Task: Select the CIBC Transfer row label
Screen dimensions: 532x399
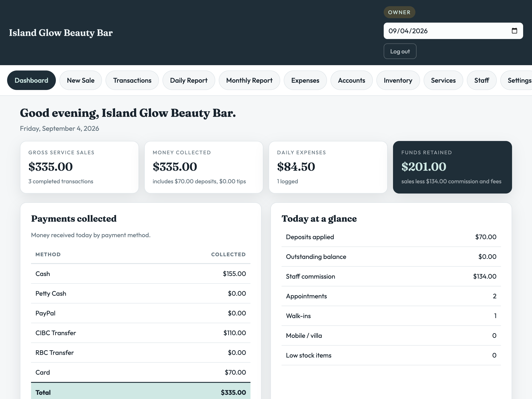Action: tap(56, 333)
